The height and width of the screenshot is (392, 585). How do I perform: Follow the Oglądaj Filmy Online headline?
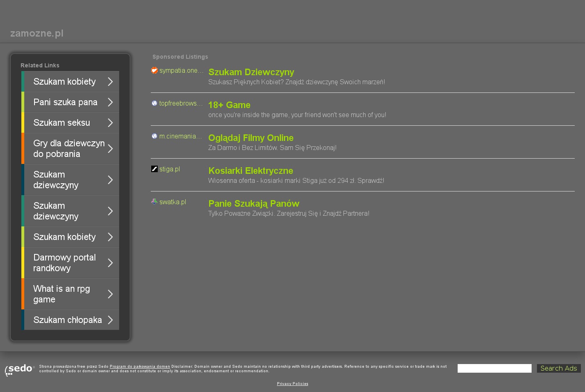(x=251, y=138)
